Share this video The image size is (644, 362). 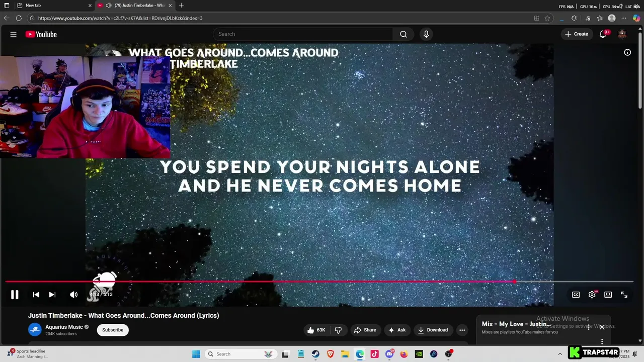pyautogui.click(x=365, y=330)
